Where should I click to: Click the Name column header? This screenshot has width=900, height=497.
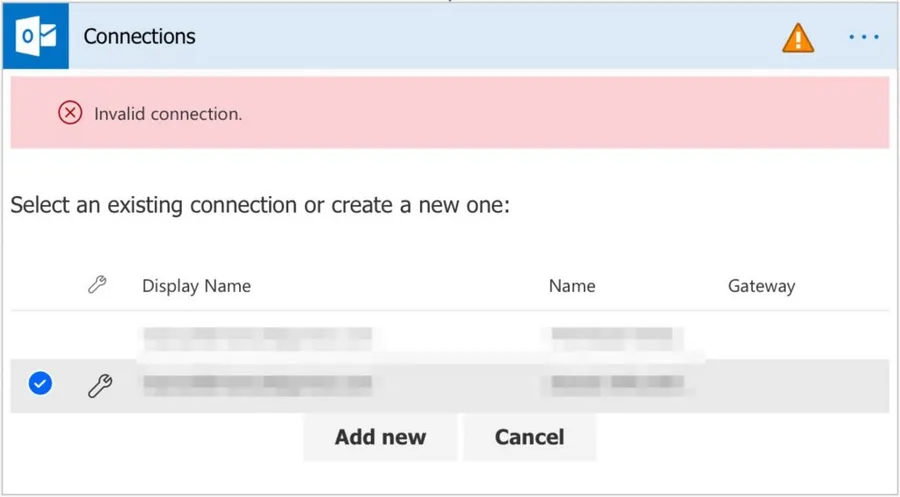[572, 286]
